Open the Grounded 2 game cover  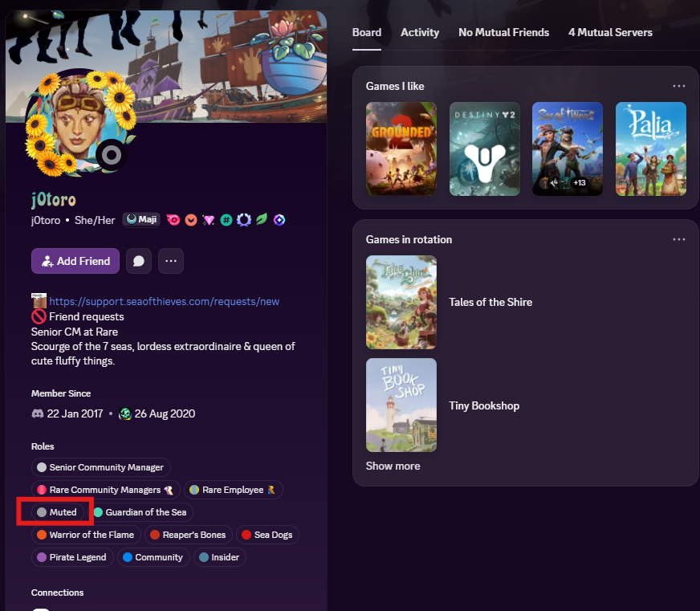(401, 149)
